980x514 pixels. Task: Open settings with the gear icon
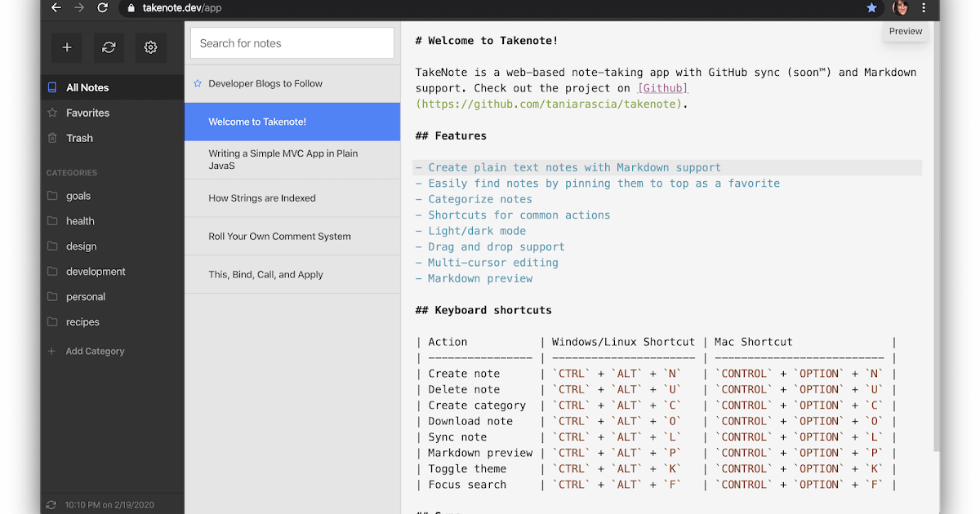coord(150,47)
